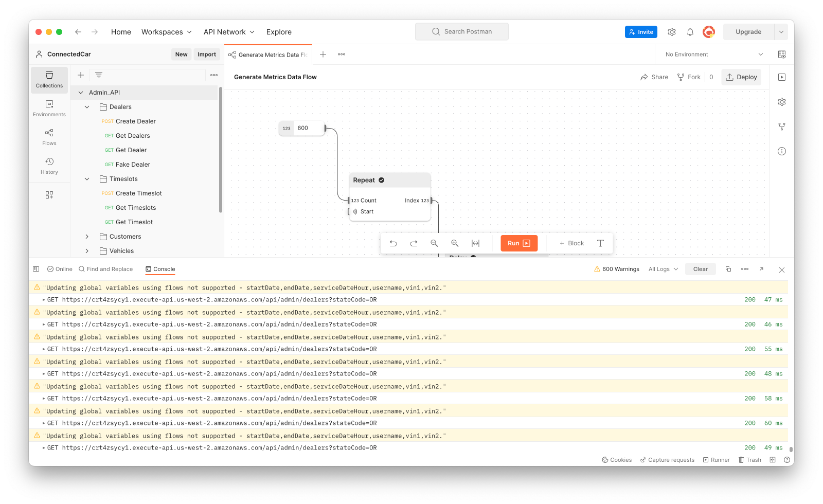Expand the Vehicles folder
This screenshot has height=504, width=823.
pos(87,251)
